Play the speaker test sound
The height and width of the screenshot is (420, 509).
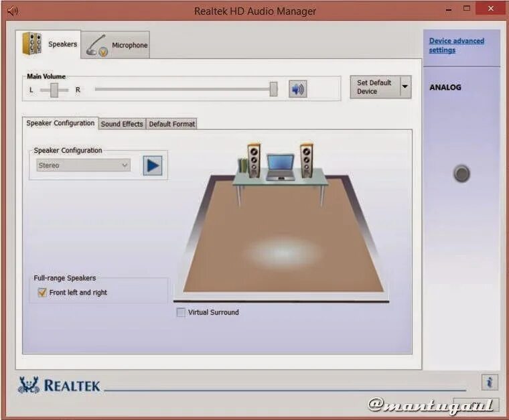[153, 165]
